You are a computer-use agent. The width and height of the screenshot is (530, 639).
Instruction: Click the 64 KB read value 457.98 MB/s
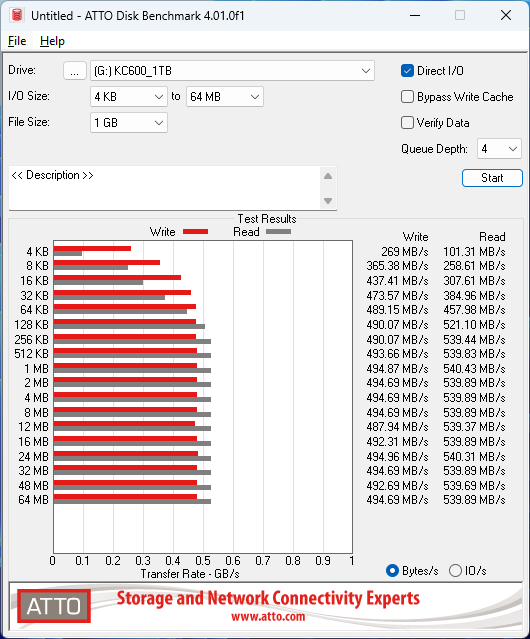pyautogui.click(x=474, y=310)
